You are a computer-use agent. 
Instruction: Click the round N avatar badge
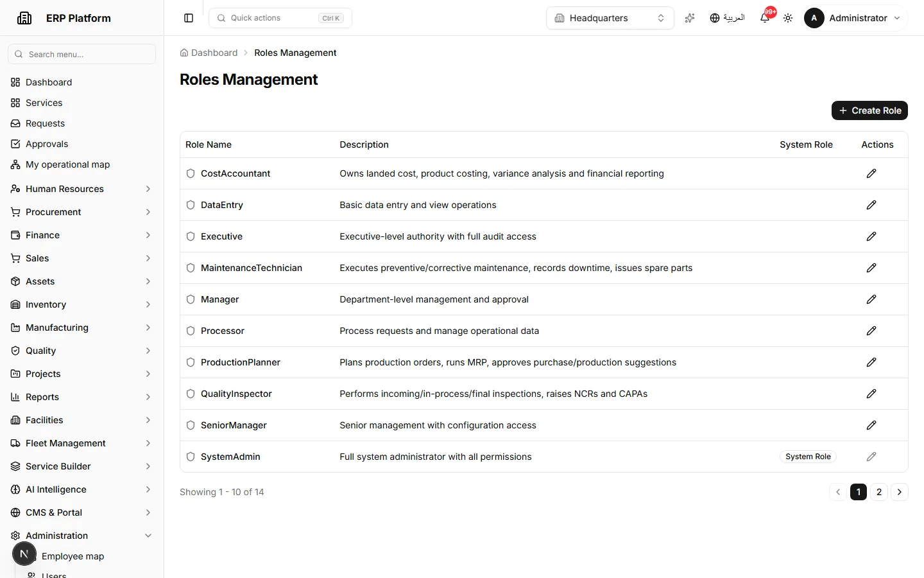[24, 554]
